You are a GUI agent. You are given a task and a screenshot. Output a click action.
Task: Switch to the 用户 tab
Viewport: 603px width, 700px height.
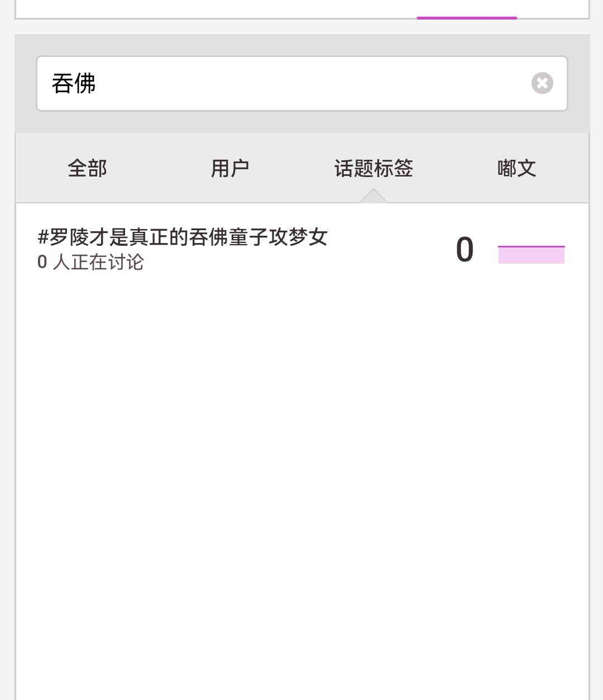(x=230, y=168)
